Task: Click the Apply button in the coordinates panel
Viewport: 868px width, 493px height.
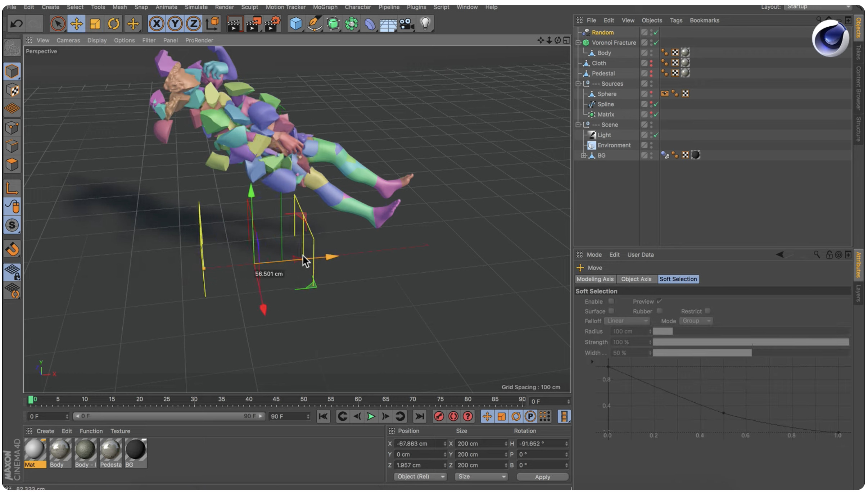Action: [542, 476]
